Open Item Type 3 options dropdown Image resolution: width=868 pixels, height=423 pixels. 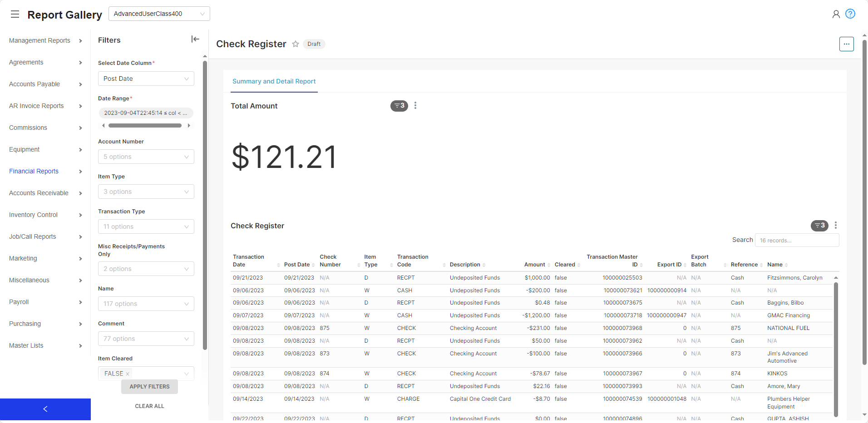[x=146, y=192]
